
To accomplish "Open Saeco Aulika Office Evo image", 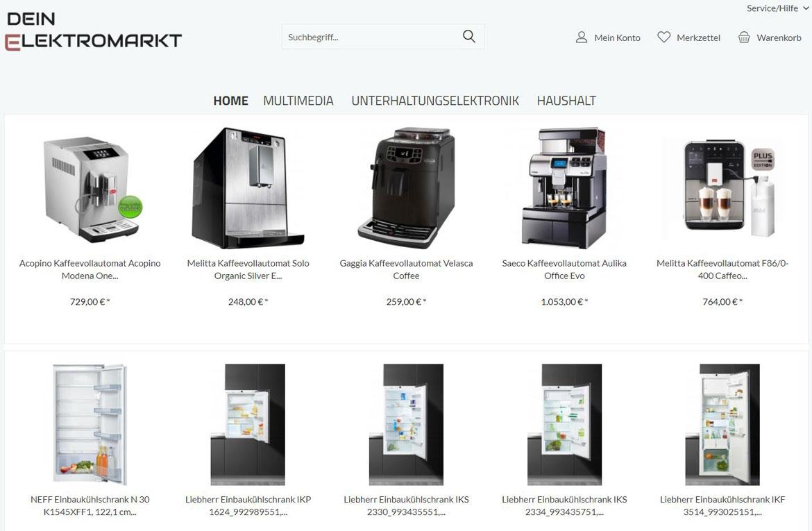I will click(x=564, y=189).
